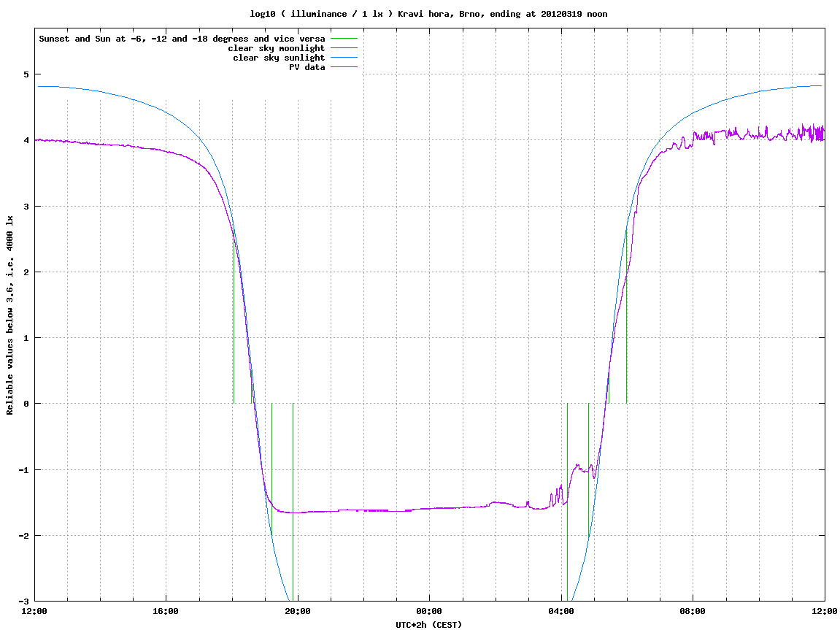Viewport: 840px width, 630px height.
Task: Click the y-axis tick label 5
Action: point(26,74)
